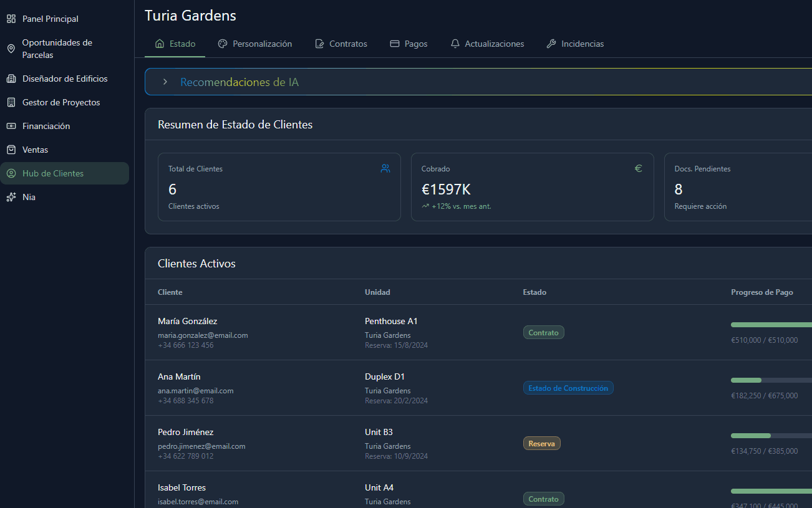Click the Estado column header

coord(534,292)
